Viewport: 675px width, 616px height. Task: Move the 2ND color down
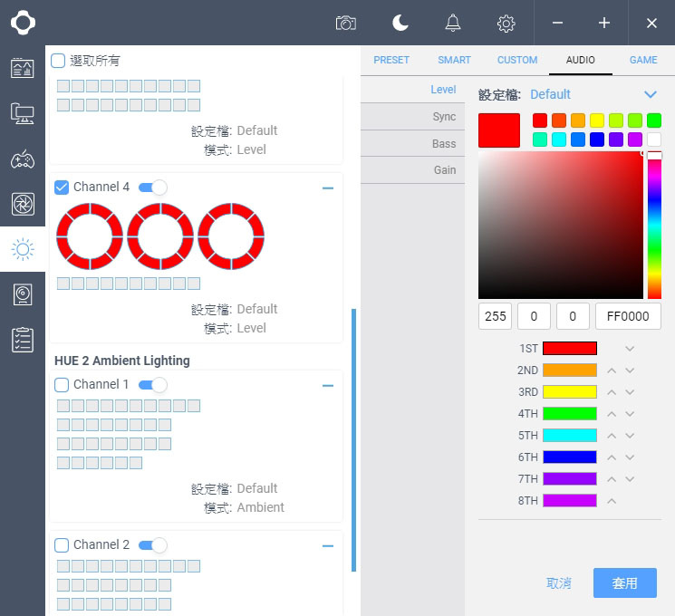(x=630, y=371)
